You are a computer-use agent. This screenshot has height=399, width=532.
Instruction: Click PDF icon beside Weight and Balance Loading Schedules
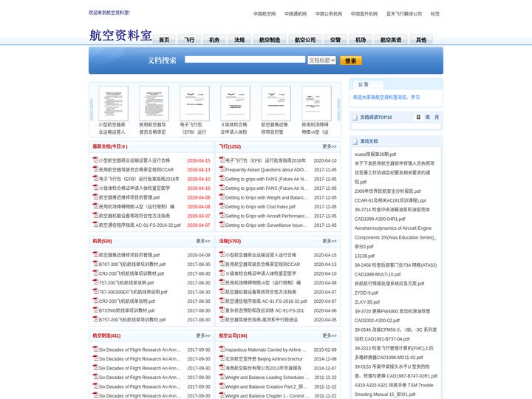click(222, 377)
